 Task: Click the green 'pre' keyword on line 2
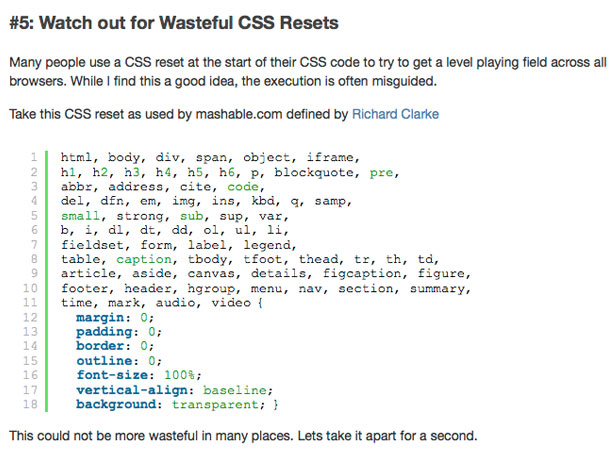tap(381, 173)
